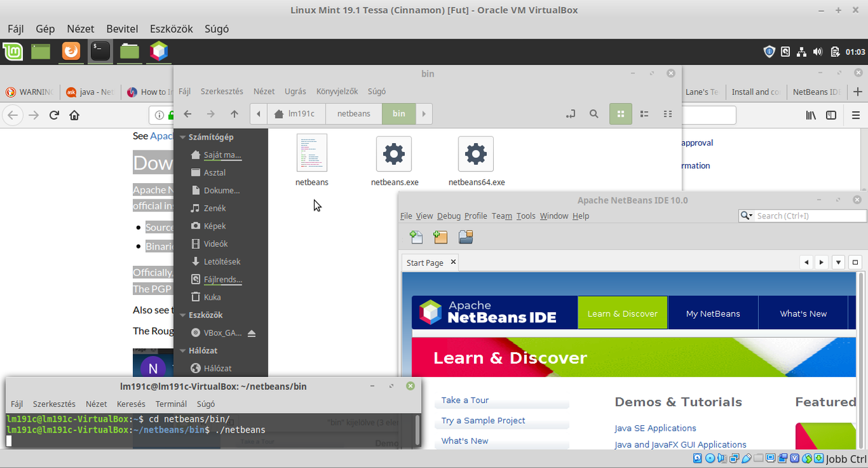Click the lm191c home path button

[296, 114]
